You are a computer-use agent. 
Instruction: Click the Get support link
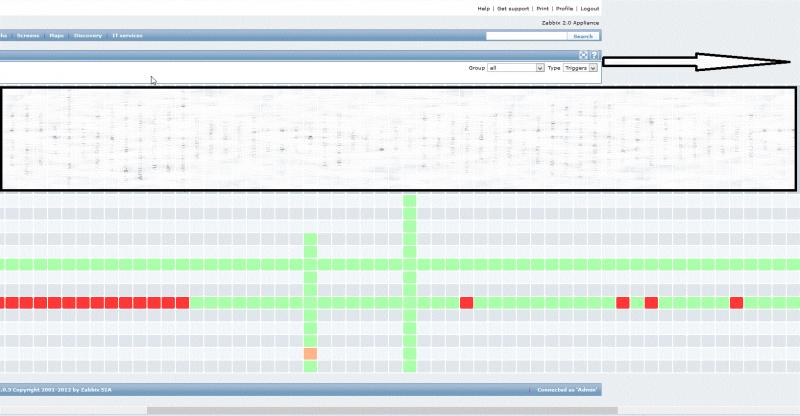pos(513,9)
